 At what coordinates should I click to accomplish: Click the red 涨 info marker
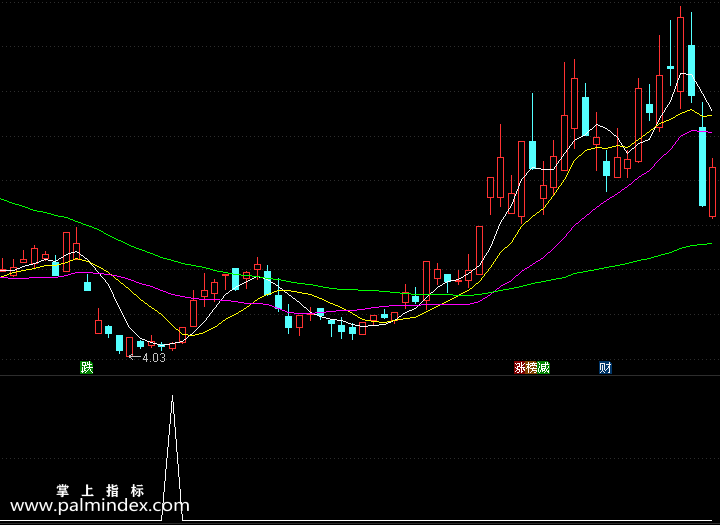coord(520,368)
